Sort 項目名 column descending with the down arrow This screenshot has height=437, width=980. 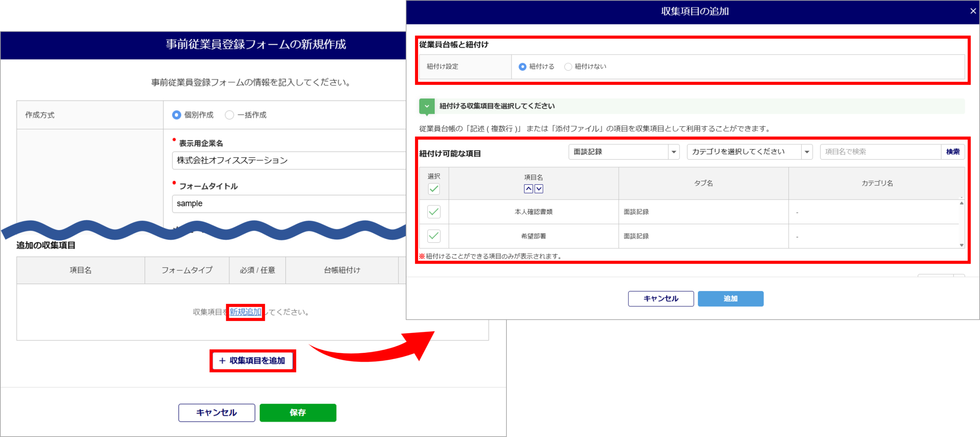[539, 189]
